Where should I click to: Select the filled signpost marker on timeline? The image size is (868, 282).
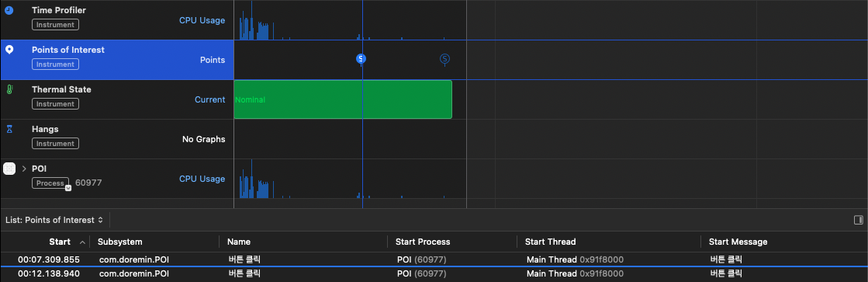pos(361,59)
